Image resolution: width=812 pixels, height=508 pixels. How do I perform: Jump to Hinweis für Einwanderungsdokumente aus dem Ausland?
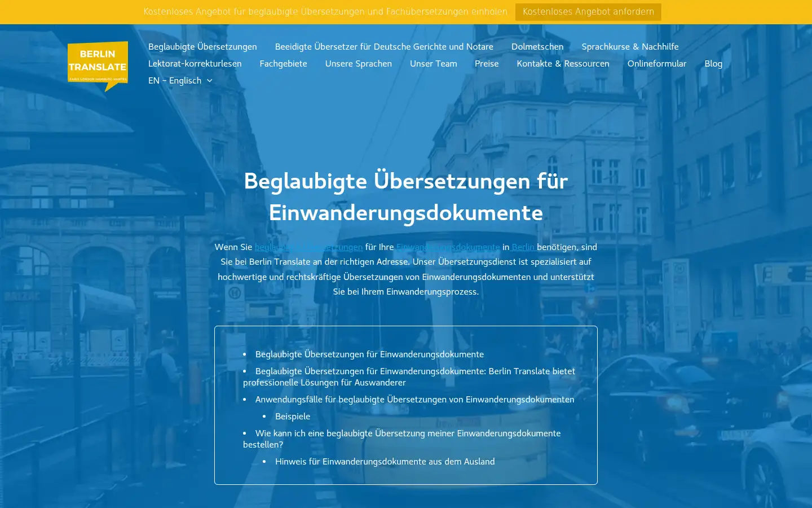[x=385, y=462]
